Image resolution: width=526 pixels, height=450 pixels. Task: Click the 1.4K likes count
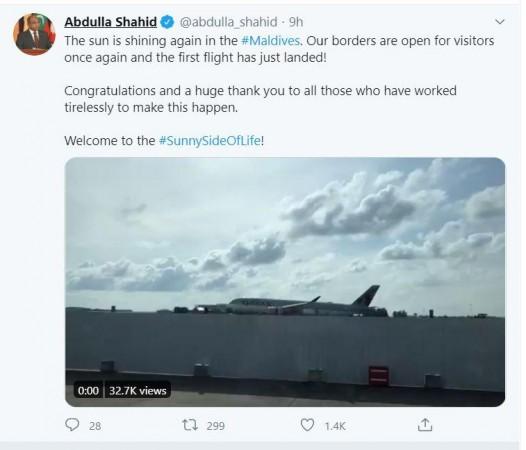tap(335, 426)
